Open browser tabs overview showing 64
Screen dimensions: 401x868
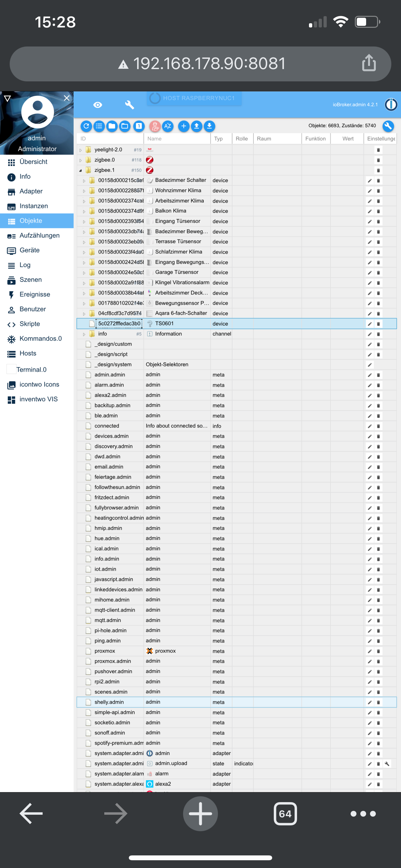point(285,814)
